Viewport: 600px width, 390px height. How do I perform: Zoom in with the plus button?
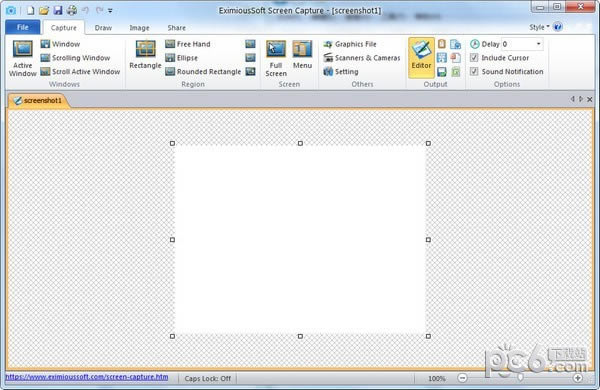pos(578,378)
